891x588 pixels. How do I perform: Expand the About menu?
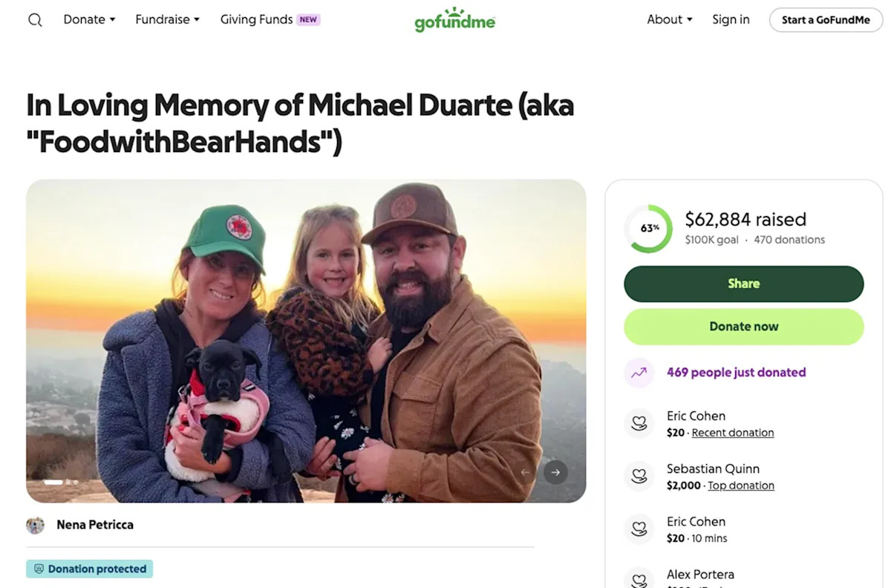669,20
